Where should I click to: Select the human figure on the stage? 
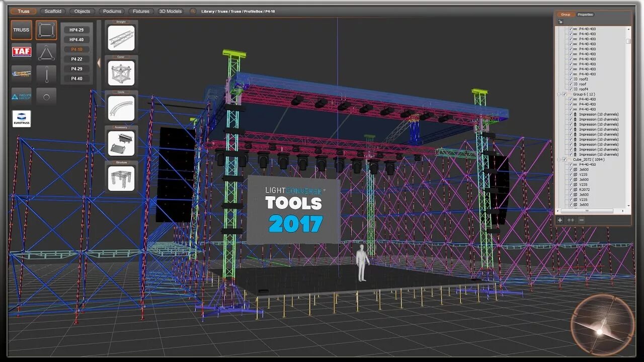362,263
